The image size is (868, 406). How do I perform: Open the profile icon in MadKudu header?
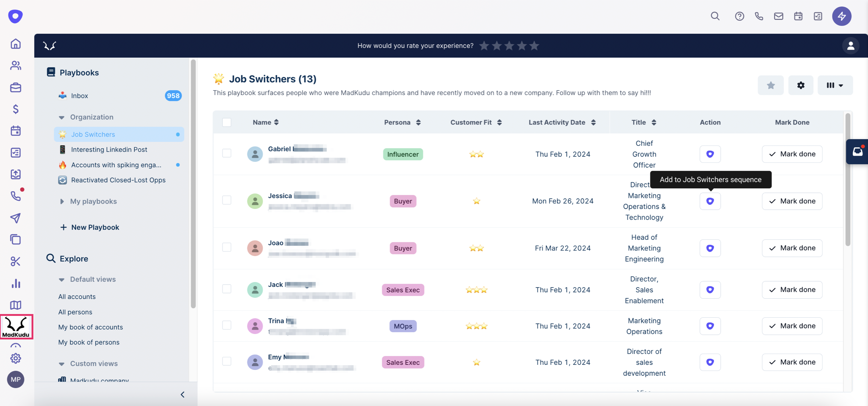tap(851, 46)
